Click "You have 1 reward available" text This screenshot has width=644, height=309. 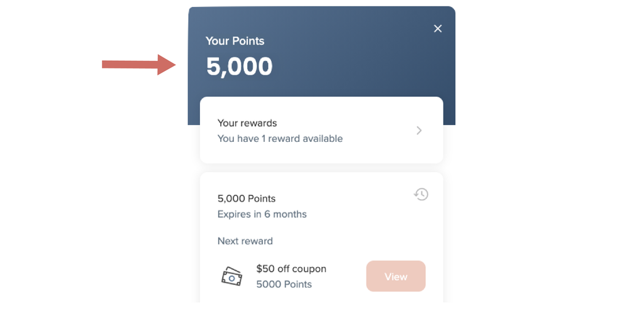(x=280, y=139)
